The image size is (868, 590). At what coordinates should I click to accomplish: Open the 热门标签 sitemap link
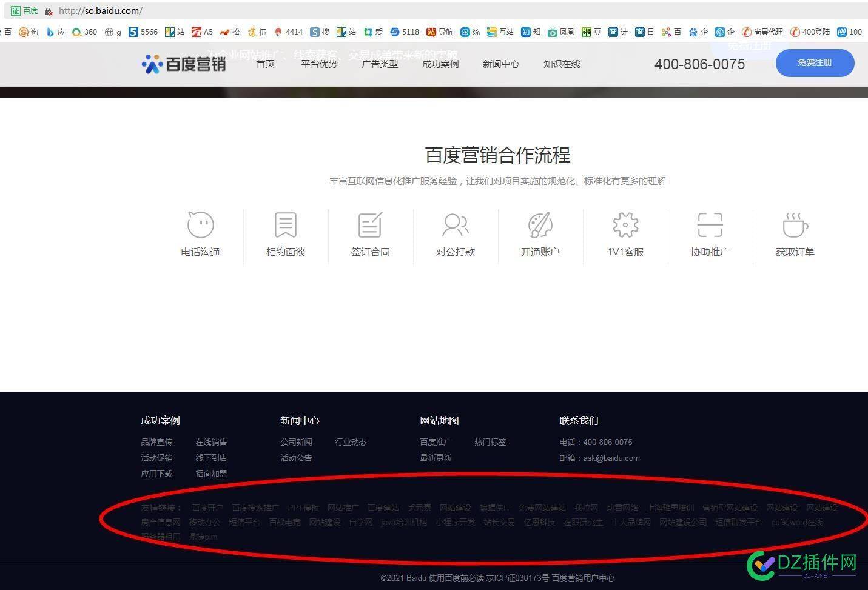(x=490, y=442)
